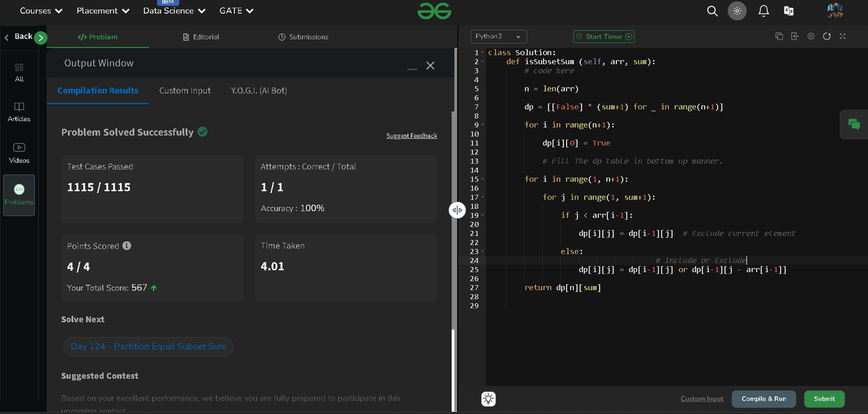The image size is (868, 414).
Task: Click the panel splitter arrows handle
Action: click(457, 209)
